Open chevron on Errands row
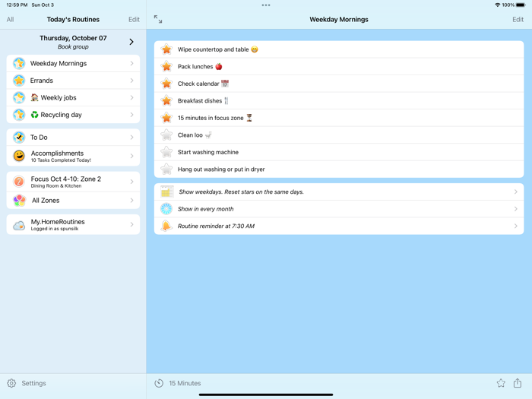The width and height of the screenshot is (532, 399). click(132, 81)
